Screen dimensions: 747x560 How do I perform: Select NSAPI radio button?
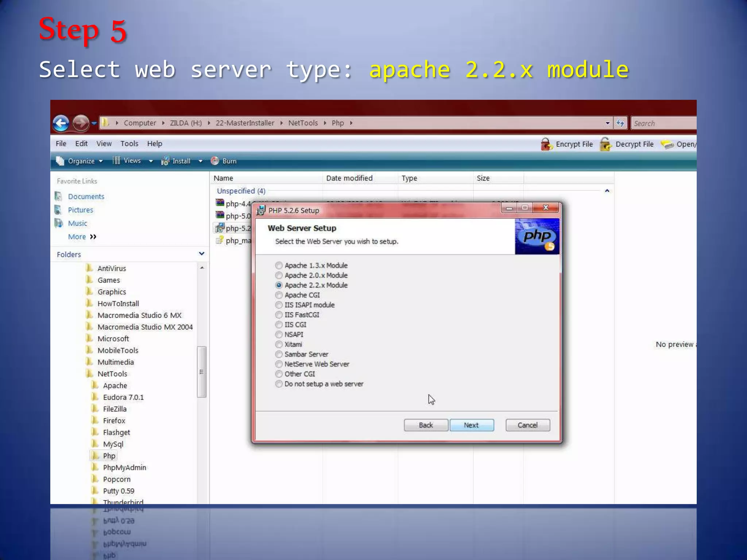pyautogui.click(x=279, y=334)
